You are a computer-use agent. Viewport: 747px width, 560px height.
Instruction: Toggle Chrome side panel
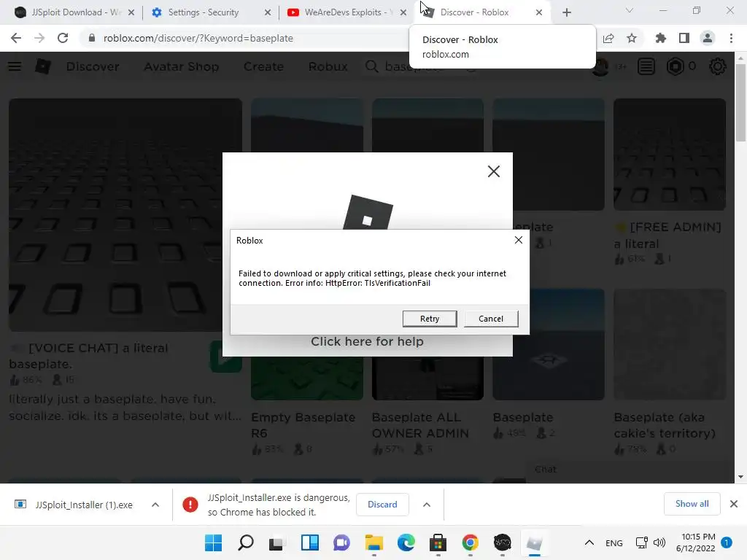click(x=684, y=38)
